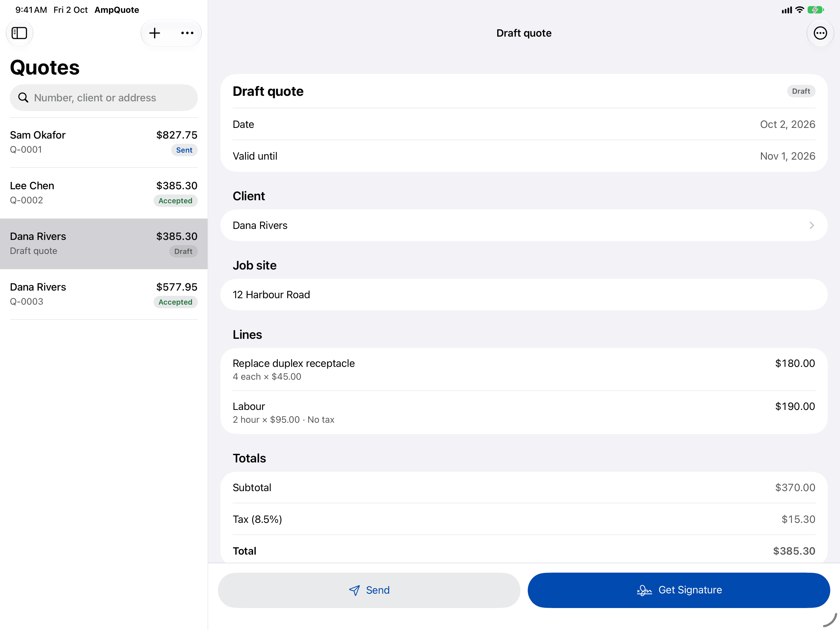Open the Labour line item
The width and height of the screenshot is (840, 630).
[x=524, y=412]
